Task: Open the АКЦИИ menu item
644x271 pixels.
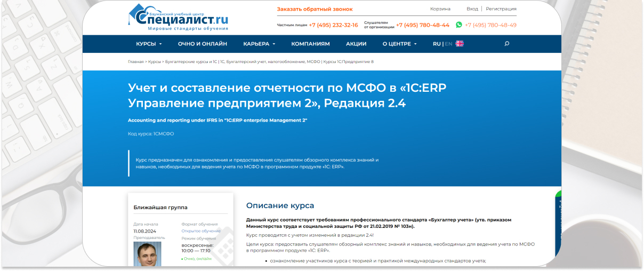Action: [x=356, y=44]
